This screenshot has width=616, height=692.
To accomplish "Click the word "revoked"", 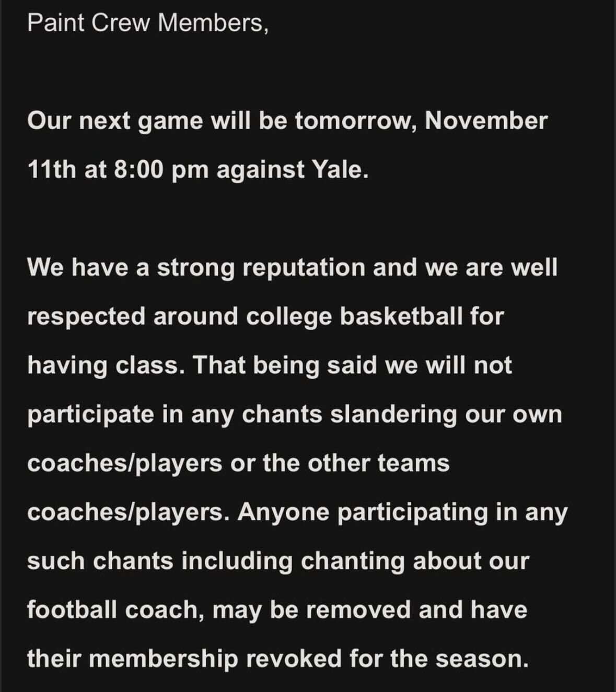I will pyautogui.click(x=294, y=659).
